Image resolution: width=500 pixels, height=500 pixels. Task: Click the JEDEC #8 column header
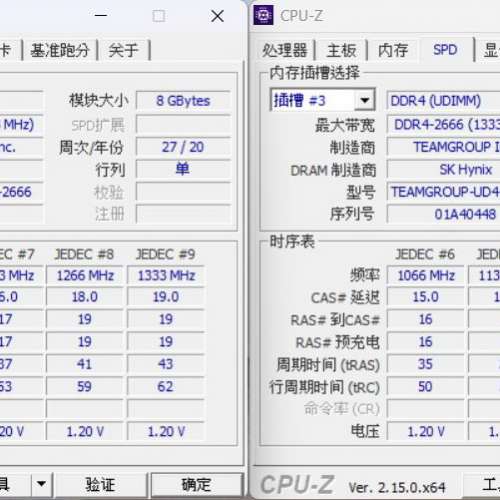84,254
